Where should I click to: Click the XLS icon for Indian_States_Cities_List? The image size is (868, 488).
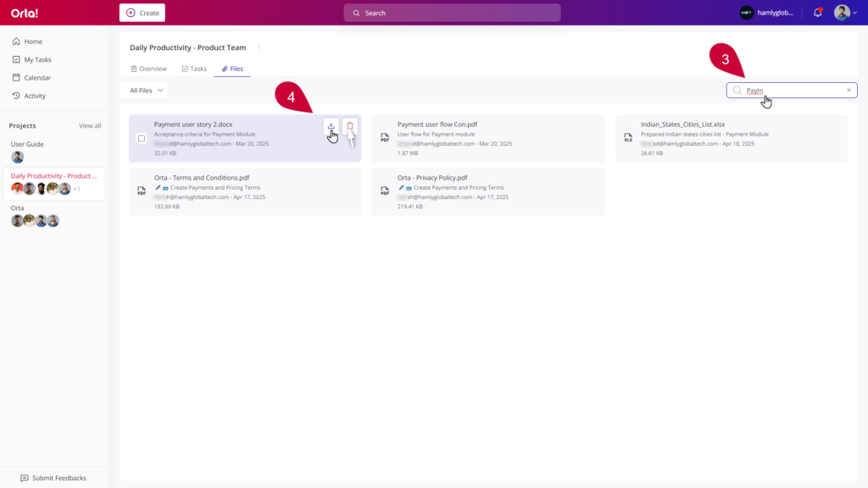(628, 138)
